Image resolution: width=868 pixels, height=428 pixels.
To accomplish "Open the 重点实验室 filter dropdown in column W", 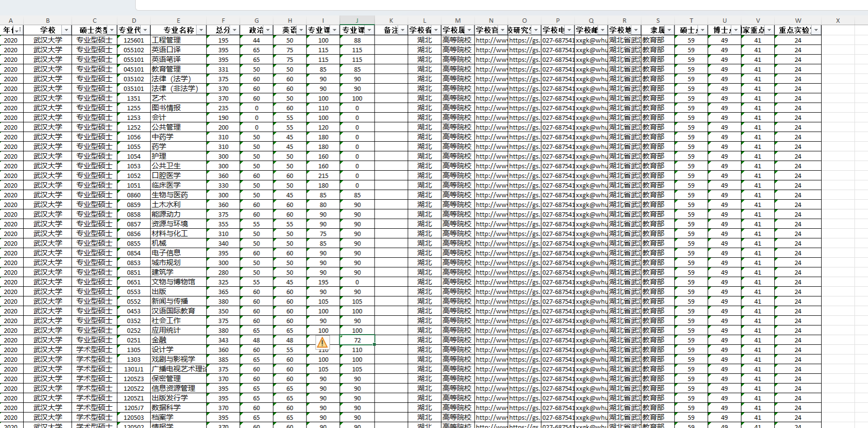I will click(816, 30).
